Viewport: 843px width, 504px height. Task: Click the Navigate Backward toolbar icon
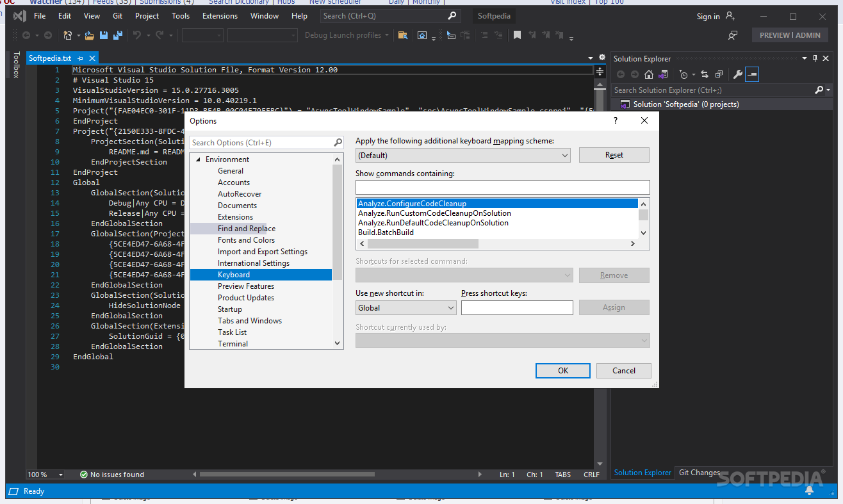pyautogui.click(x=26, y=35)
